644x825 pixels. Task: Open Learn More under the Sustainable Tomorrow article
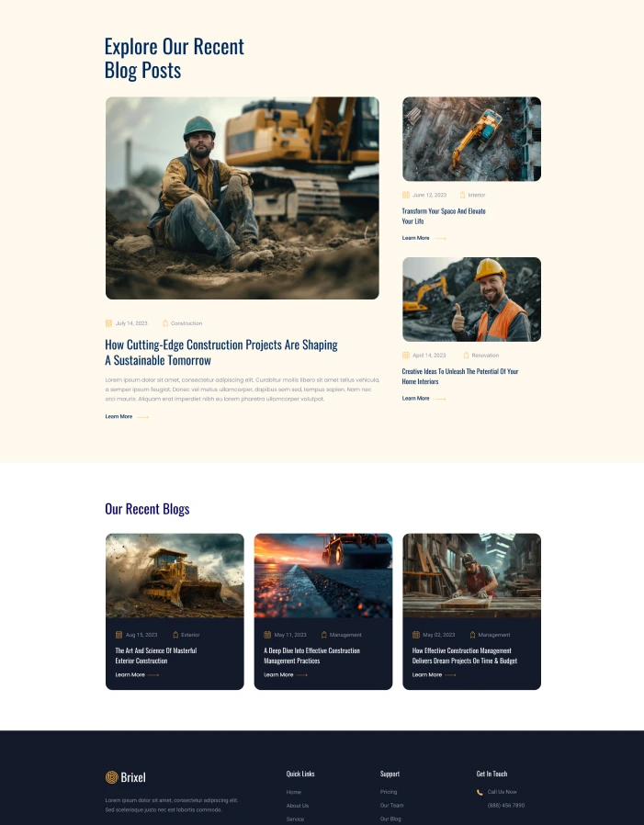pos(119,416)
